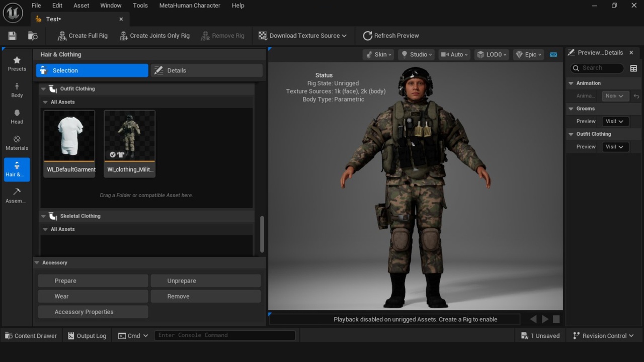Open the Window menu

(x=111, y=6)
